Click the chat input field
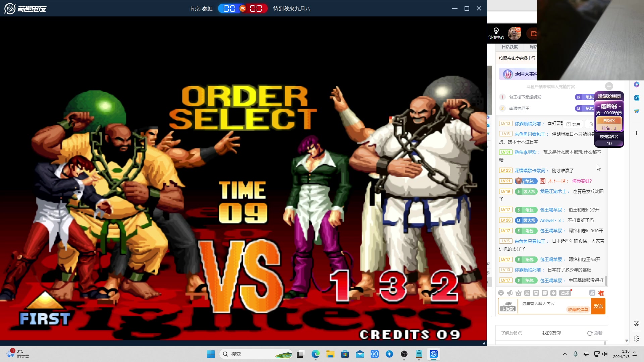The width and height of the screenshot is (644, 362). pyautogui.click(x=554, y=306)
